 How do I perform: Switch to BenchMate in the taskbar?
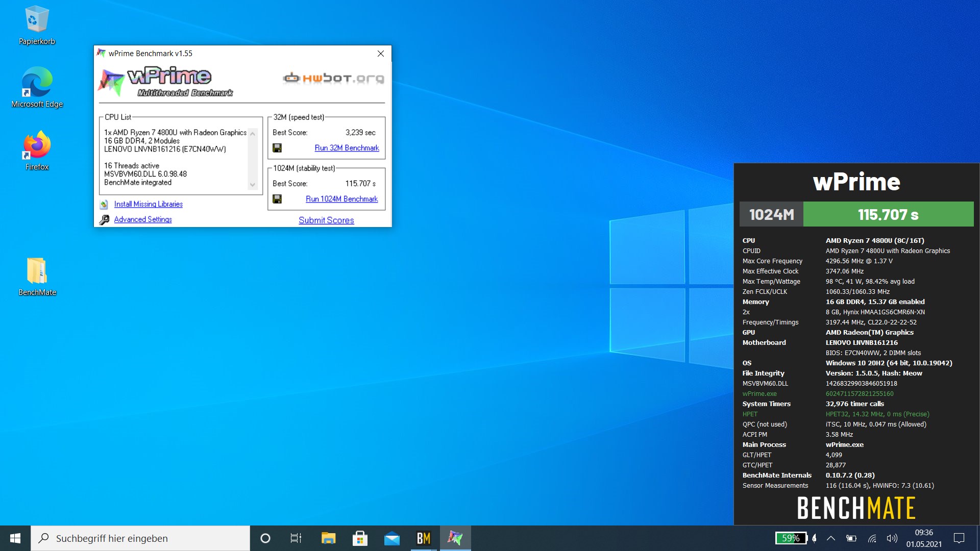click(424, 538)
